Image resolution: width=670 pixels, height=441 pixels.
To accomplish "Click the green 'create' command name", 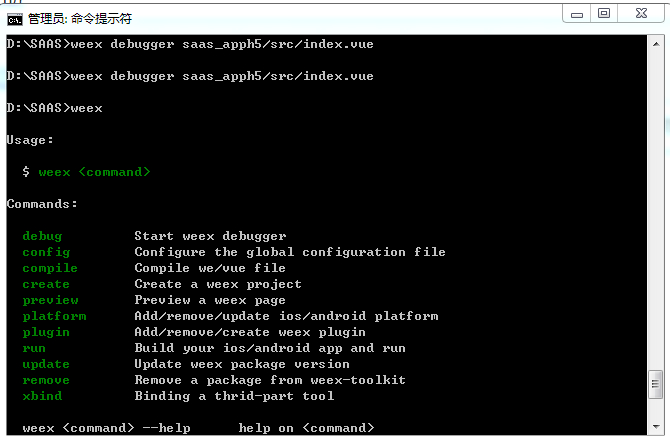I will (x=46, y=284).
